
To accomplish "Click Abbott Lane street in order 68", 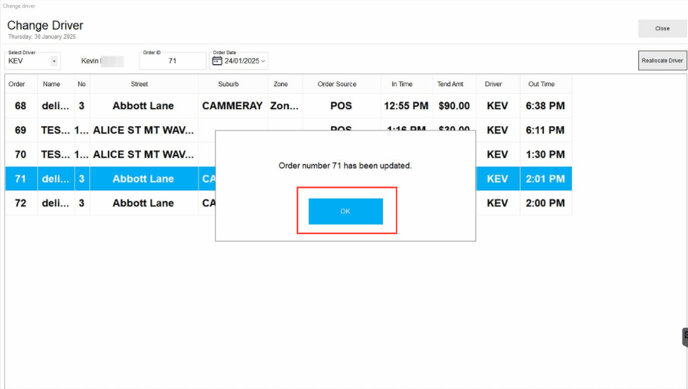I will click(x=143, y=106).
